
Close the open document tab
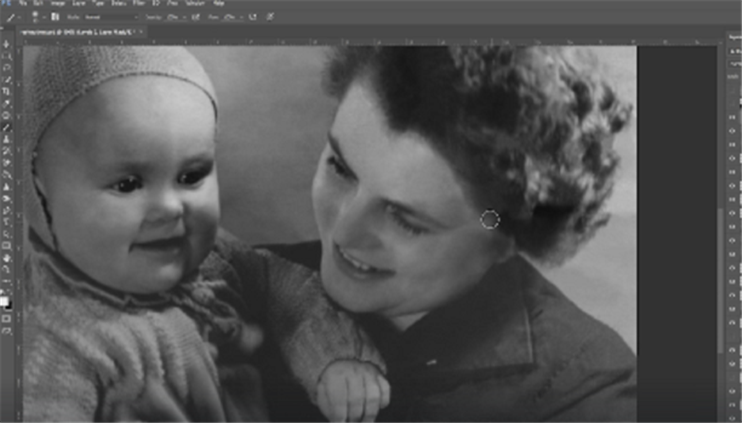point(141,32)
